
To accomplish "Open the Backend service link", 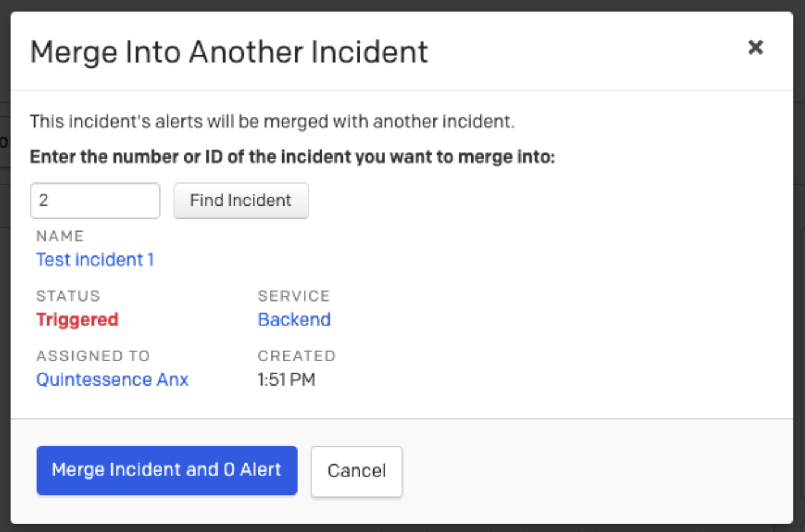I will click(x=294, y=319).
